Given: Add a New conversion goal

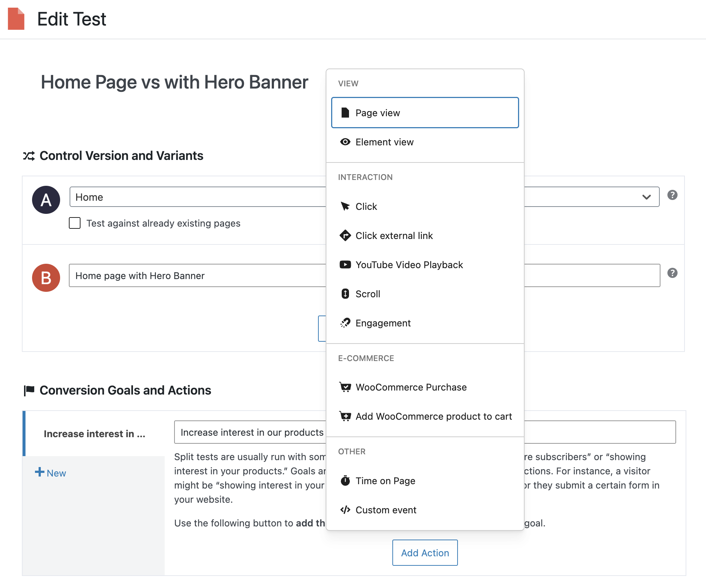Looking at the screenshot, I should pos(51,473).
